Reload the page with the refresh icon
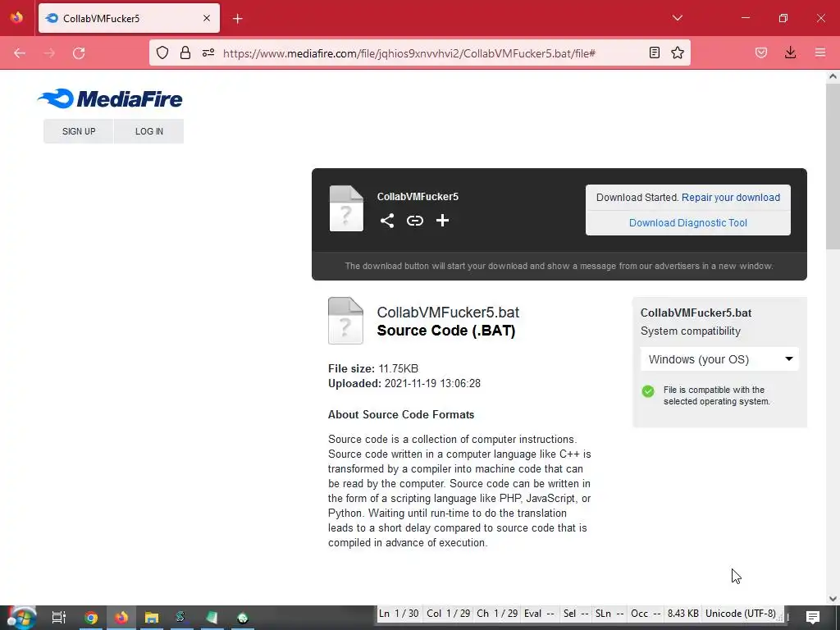 (79, 53)
